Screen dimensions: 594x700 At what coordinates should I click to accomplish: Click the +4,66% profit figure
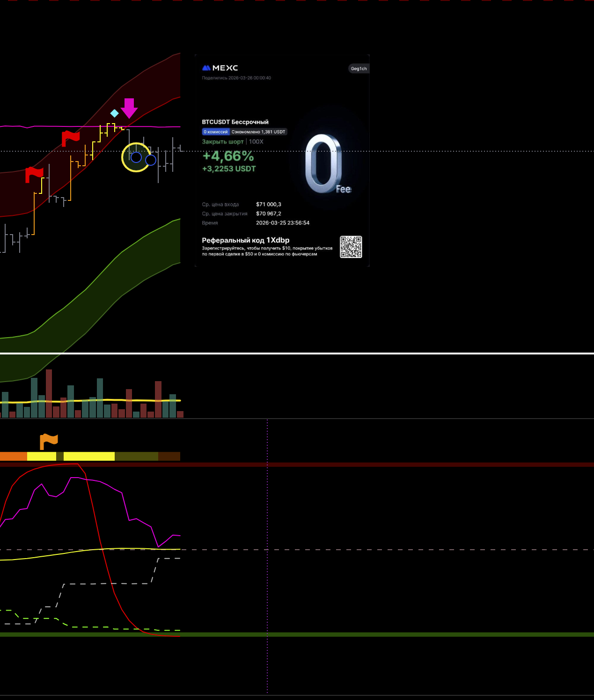click(228, 156)
